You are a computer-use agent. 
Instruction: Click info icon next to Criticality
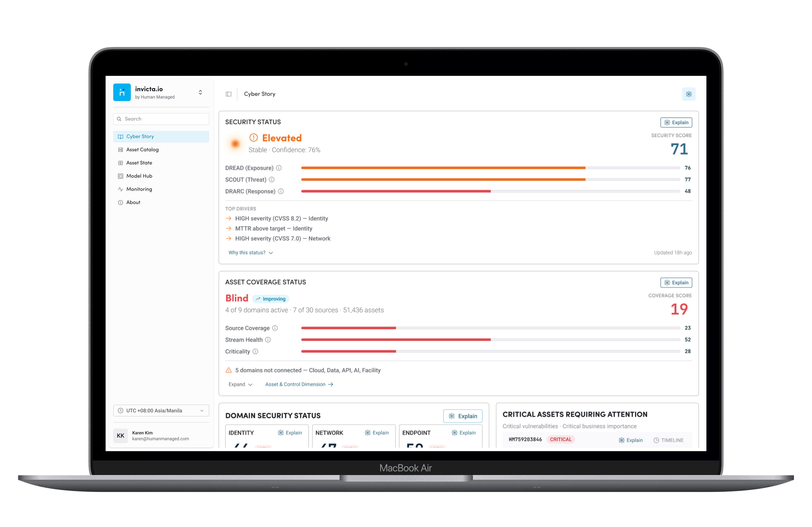[x=256, y=351]
